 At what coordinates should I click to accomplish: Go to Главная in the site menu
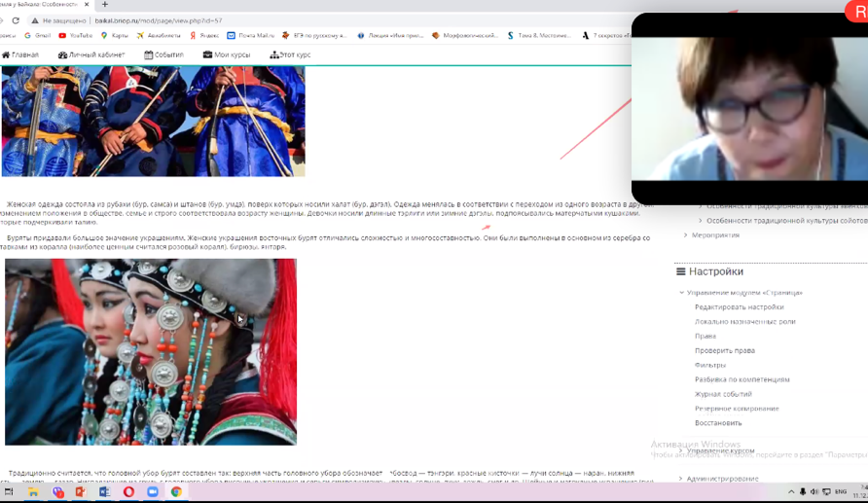pos(20,54)
